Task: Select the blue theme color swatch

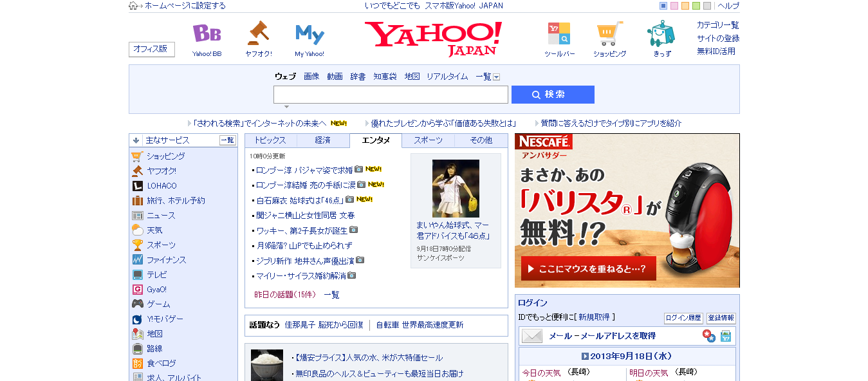Action: 663,6
